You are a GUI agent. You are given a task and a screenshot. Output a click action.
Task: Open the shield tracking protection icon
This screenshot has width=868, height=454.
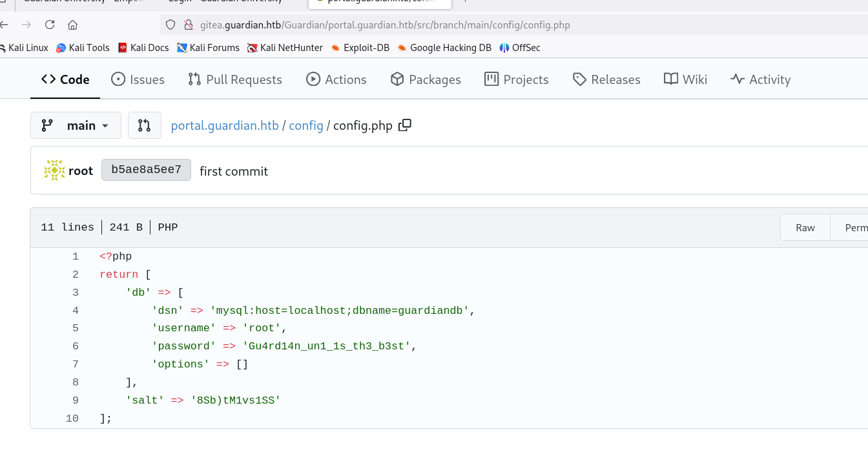[170, 25]
